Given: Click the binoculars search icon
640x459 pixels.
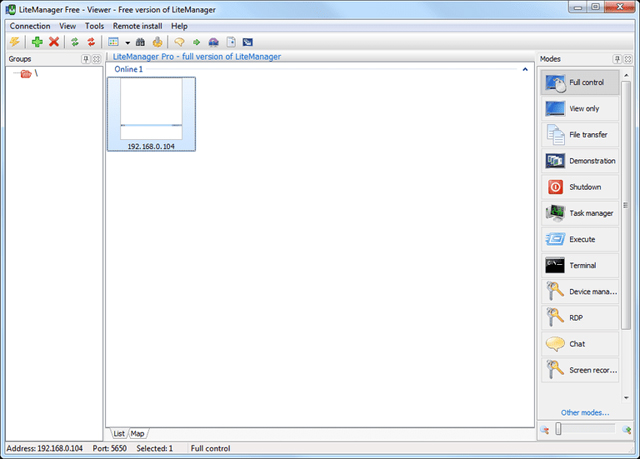Looking at the screenshot, I should point(140,42).
